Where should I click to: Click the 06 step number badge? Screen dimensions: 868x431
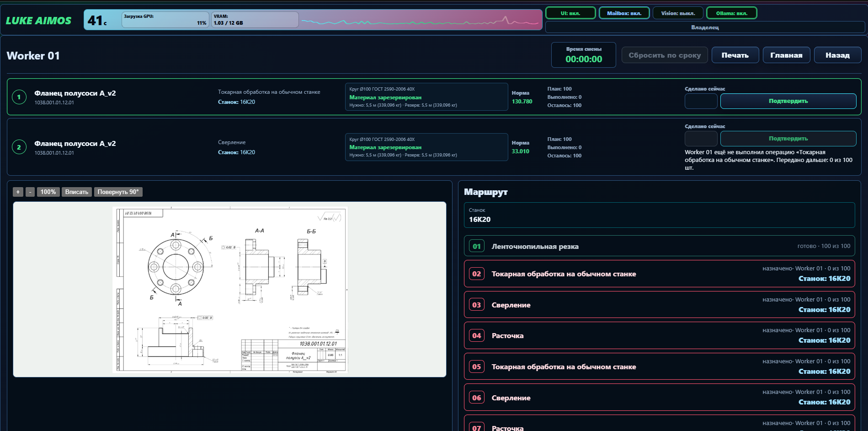477,398
